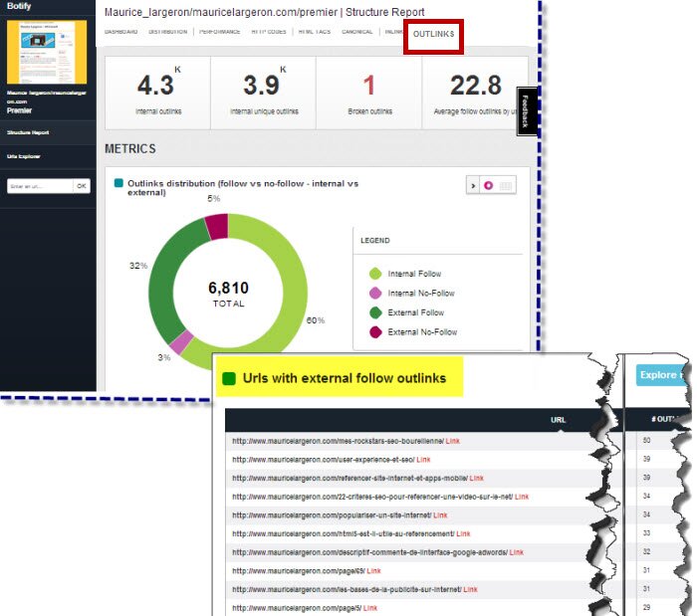Click the Botify logo
Viewport: 697px width, 616px height.
click(19, 6)
